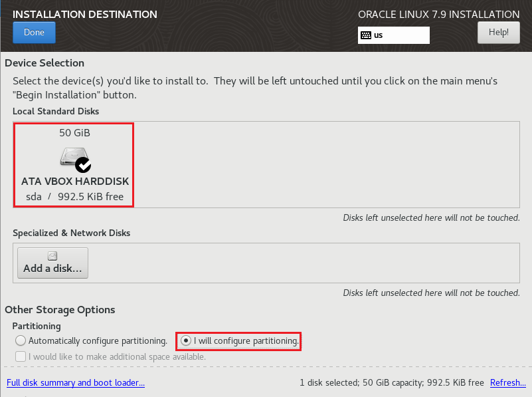Click the I will configure partitioning label
This screenshot has width=532, height=397.
246,341
